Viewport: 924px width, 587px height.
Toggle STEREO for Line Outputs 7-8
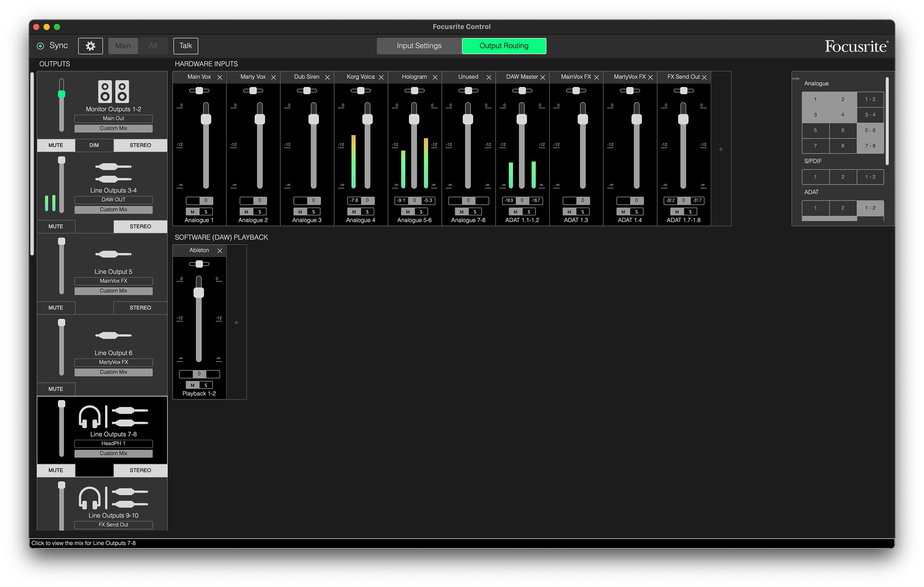pos(140,470)
